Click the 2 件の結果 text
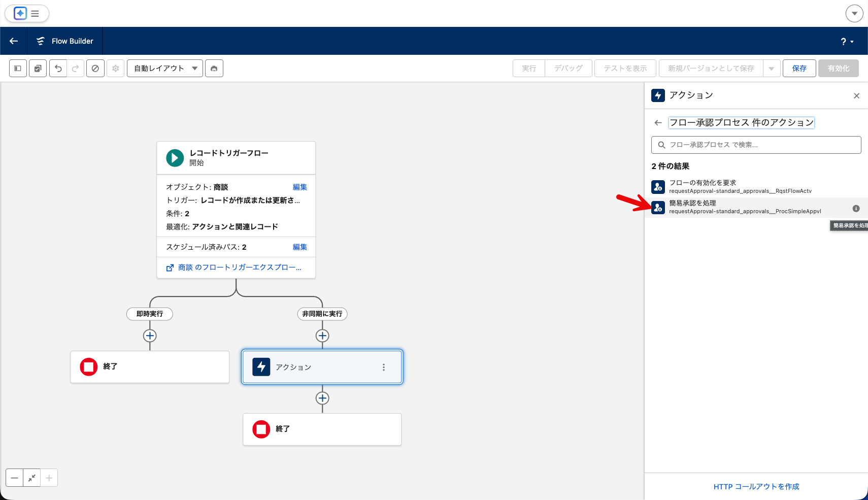868x500 pixels. 671,166
